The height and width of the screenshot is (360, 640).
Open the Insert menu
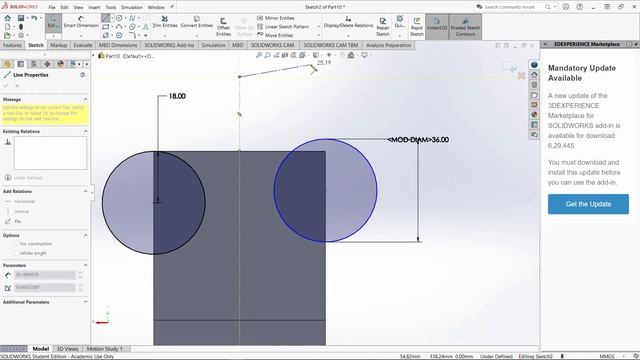tap(94, 7)
